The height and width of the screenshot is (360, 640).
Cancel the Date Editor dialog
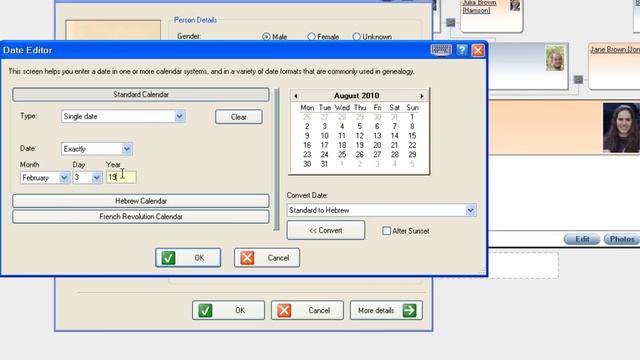tap(267, 258)
